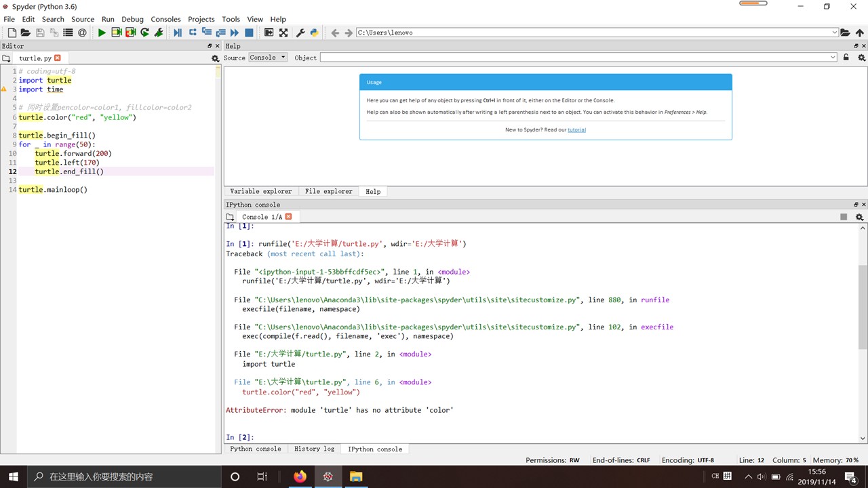Open a file using the folder icon
This screenshot has height=488, width=868.
(25, 33)
